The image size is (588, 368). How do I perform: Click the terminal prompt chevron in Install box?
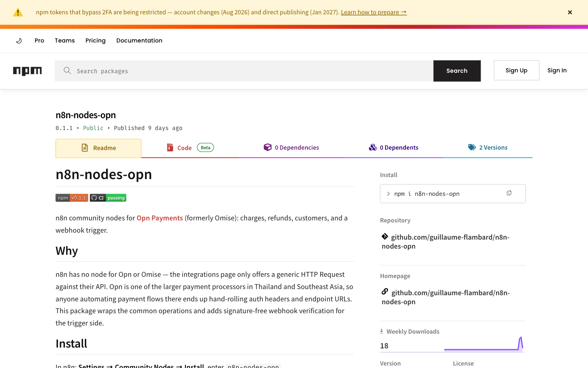coord(388,194)
